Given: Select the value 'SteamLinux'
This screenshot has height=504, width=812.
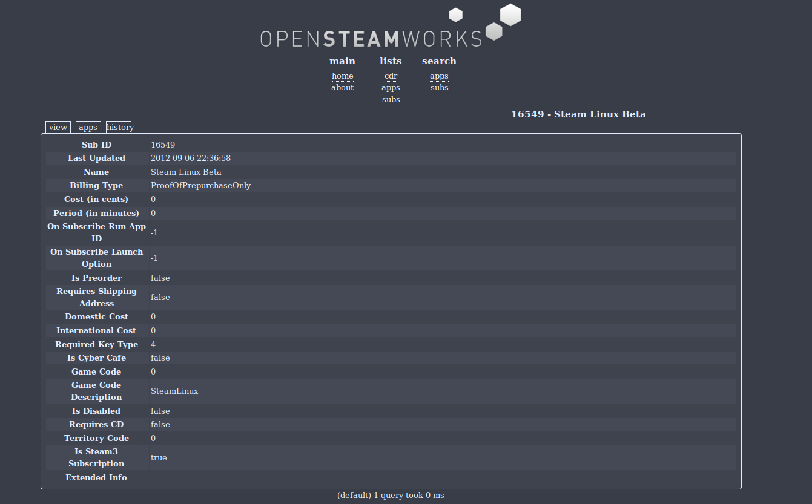Looking at the screenshot, I should click(x=174, y=391).
